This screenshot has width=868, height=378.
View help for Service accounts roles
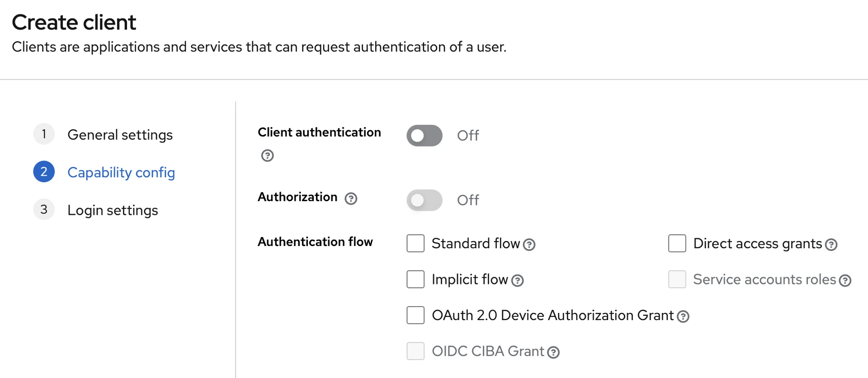pyautogui.click(x=845, y=281)
